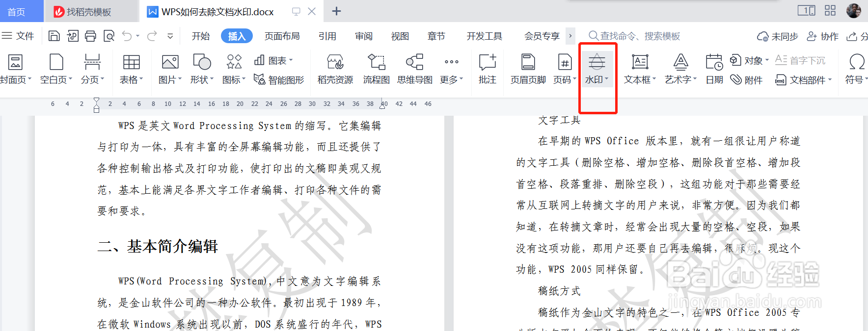The height and width of the screenshot is (331, 868).
Task: Add a 批注 comment
Action: tap(488, 69)
